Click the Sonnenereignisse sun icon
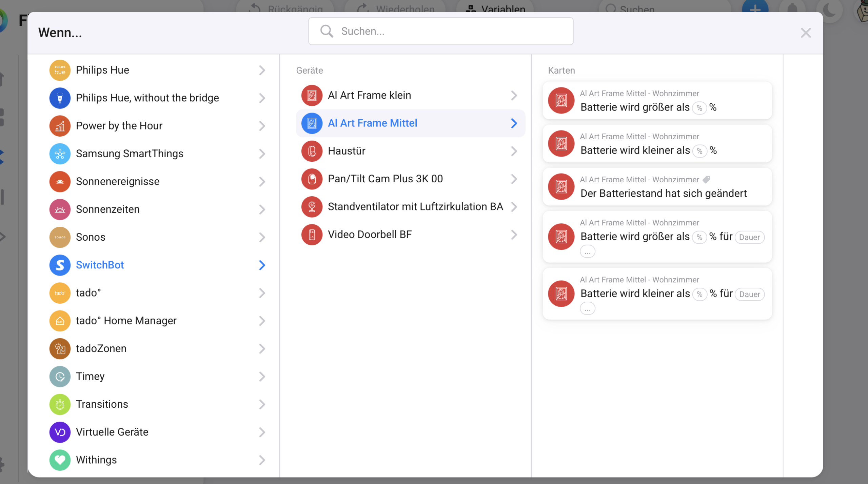The width and height of the screenshot is (868, 484). tap(60, 181)
